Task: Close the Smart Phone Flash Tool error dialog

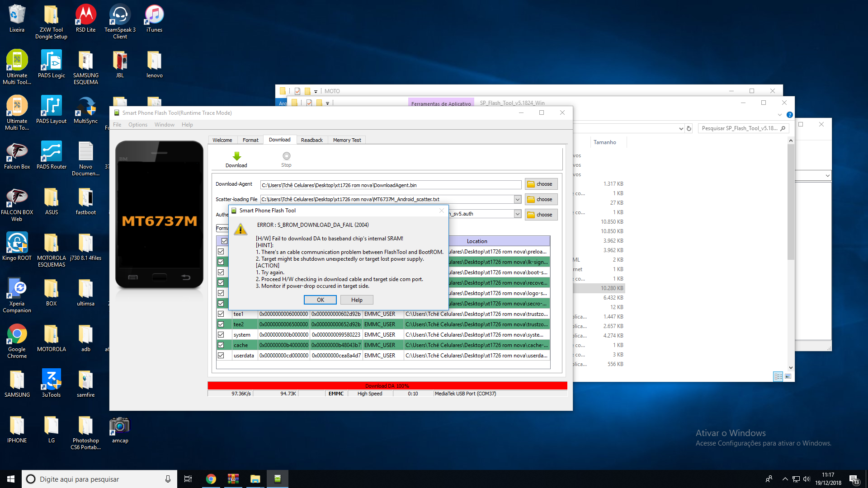Action: 442,211
